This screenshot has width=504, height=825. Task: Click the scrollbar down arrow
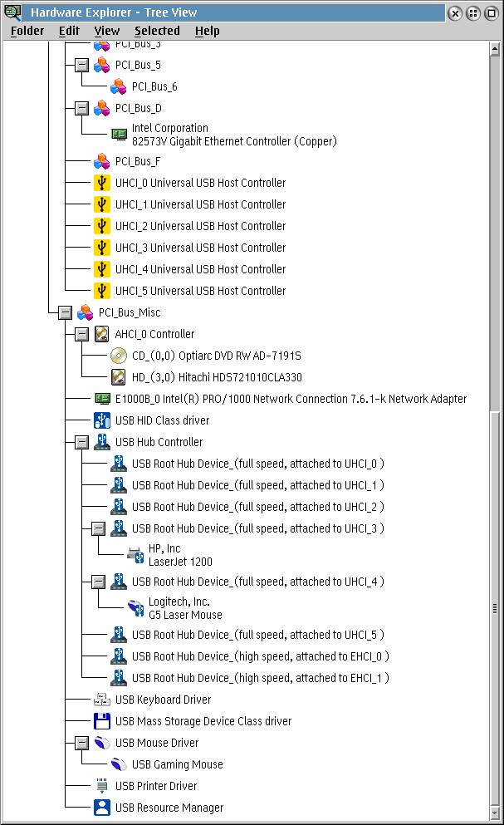495,813
